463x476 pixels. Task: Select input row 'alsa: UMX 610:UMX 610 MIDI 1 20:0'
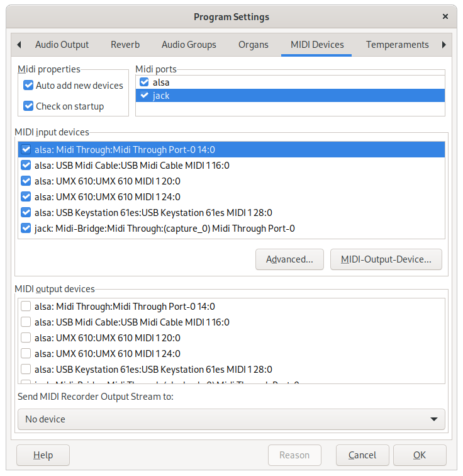click(x=231, y=181)
